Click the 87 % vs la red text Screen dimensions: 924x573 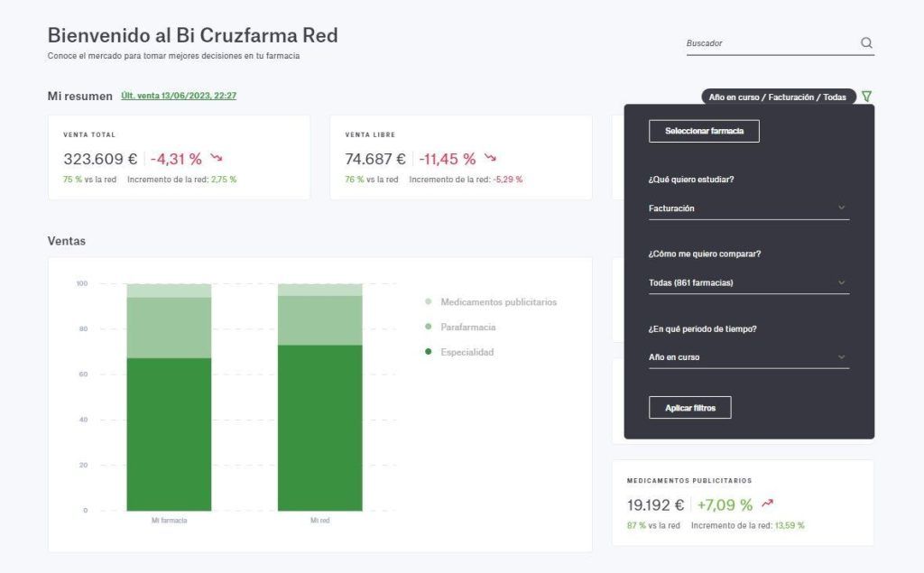point(653,525)
